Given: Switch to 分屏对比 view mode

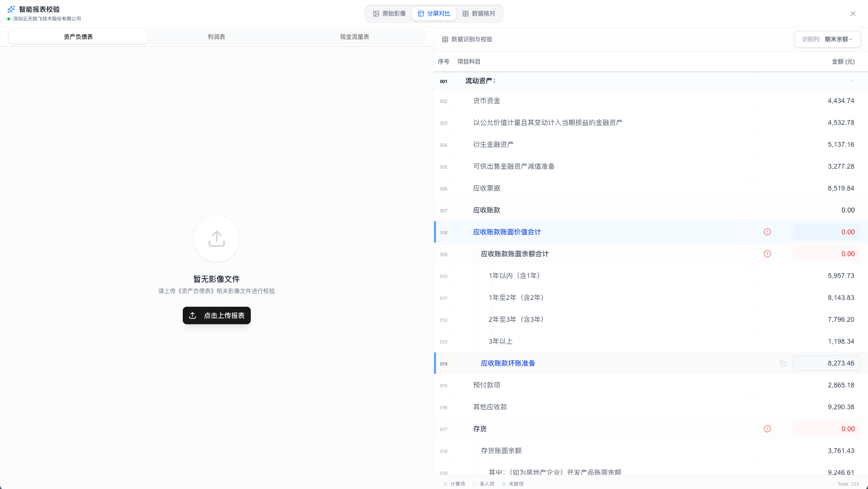Looking at the screenshot, I should [434, 14].
